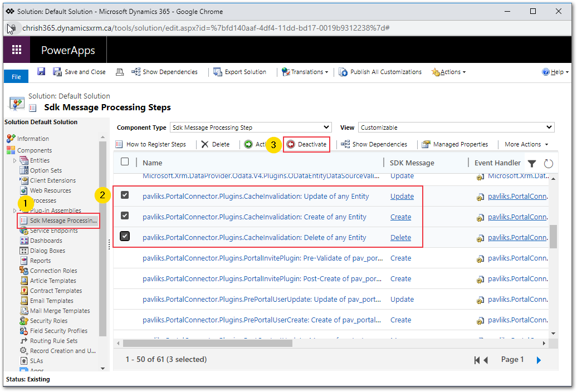
Task: Click the browser address bar URL
Action: pyautogui.click(x=206, y=28)
